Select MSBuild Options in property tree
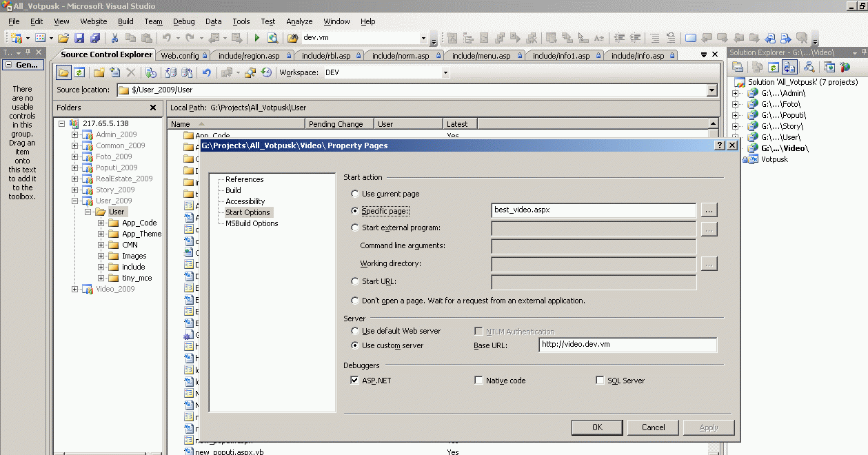This screenshot has height=455, width=868. pyautogui.click(x=252, y=223)
